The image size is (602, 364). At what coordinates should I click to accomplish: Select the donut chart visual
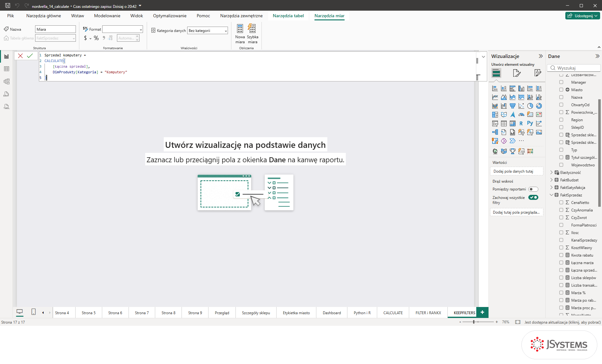tap(539, 106)
